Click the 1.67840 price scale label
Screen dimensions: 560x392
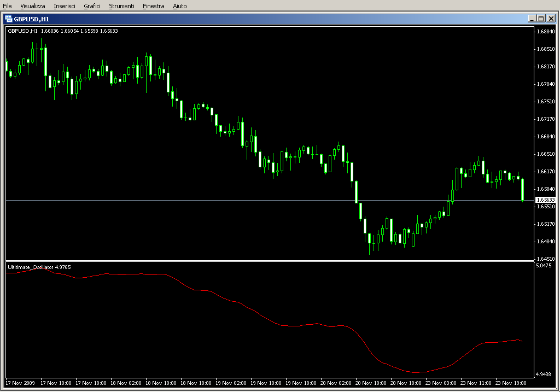[x=546, y=84]
